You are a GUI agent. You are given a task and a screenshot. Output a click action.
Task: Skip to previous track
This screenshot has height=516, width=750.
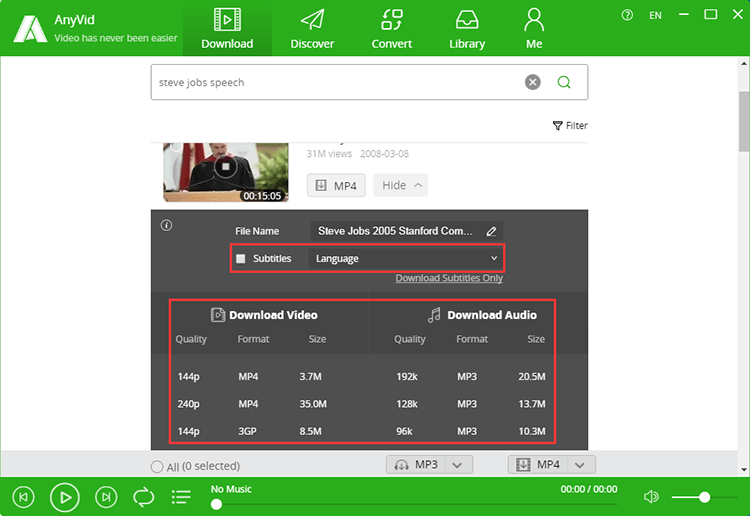tap(23, 497)
